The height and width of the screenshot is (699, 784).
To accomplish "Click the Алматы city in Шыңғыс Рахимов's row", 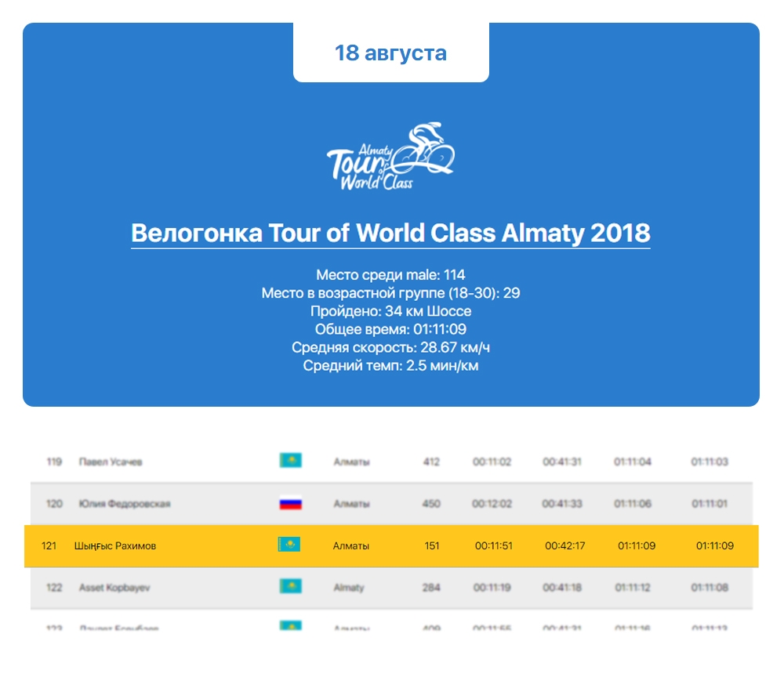I will (351, 545).
